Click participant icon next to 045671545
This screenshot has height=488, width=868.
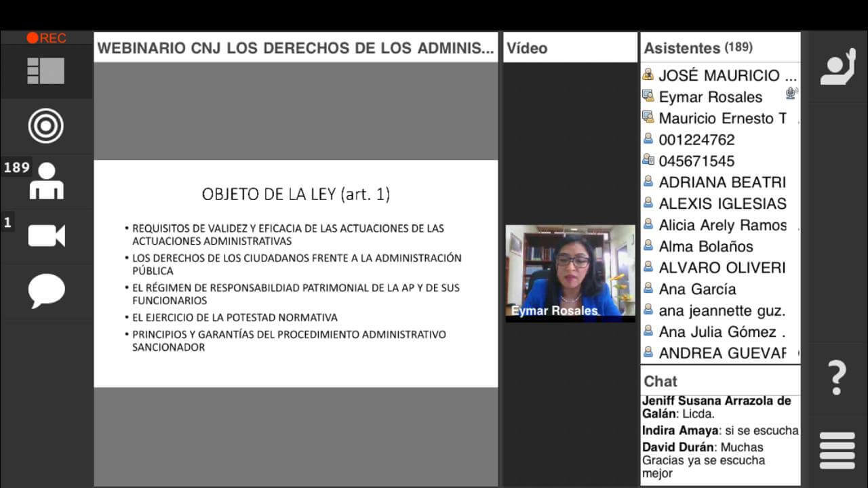pos(648,160)
